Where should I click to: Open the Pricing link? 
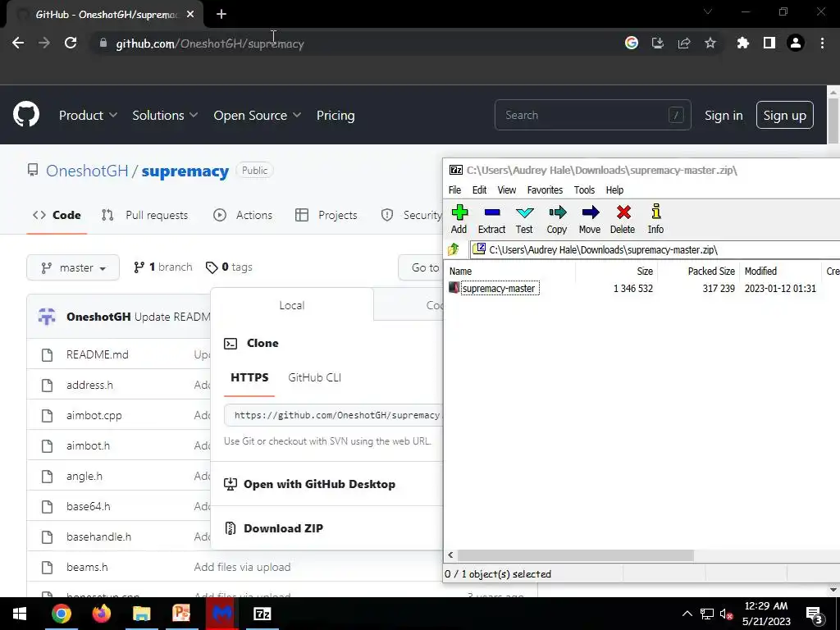(336, 115)
